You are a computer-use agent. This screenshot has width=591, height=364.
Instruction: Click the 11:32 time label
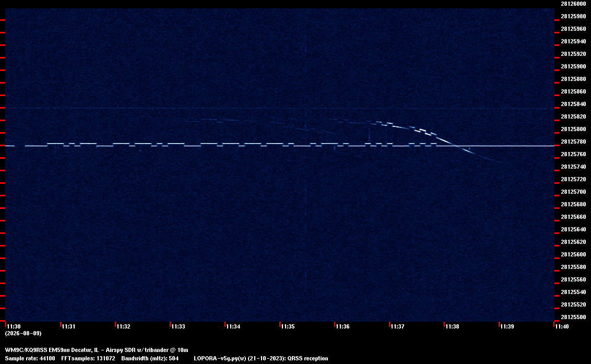123,326
